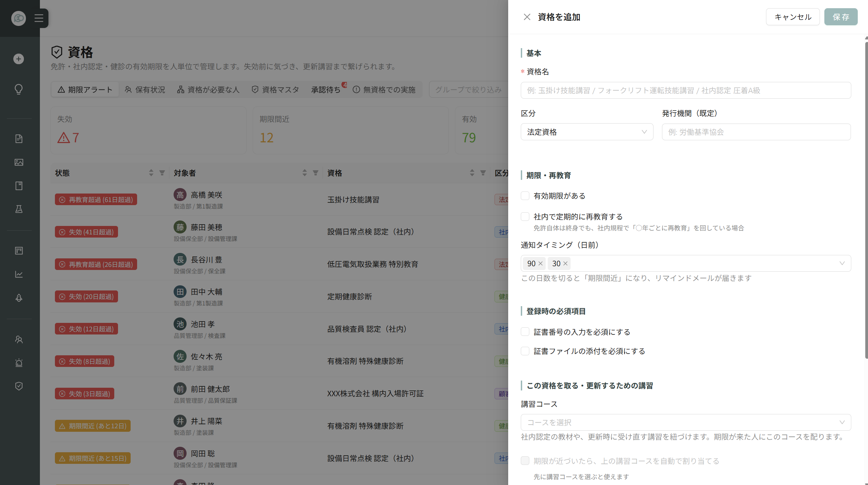Open the flask icon in sidebar
The height and width of the screenshot is (485, 868).
[x=19, y=209]
